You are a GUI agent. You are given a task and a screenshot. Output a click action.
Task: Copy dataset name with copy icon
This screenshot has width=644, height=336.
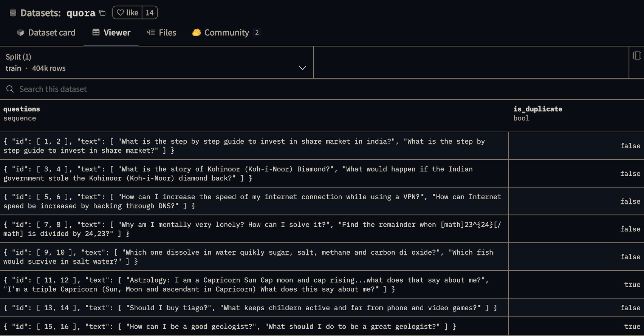(102, 13)
